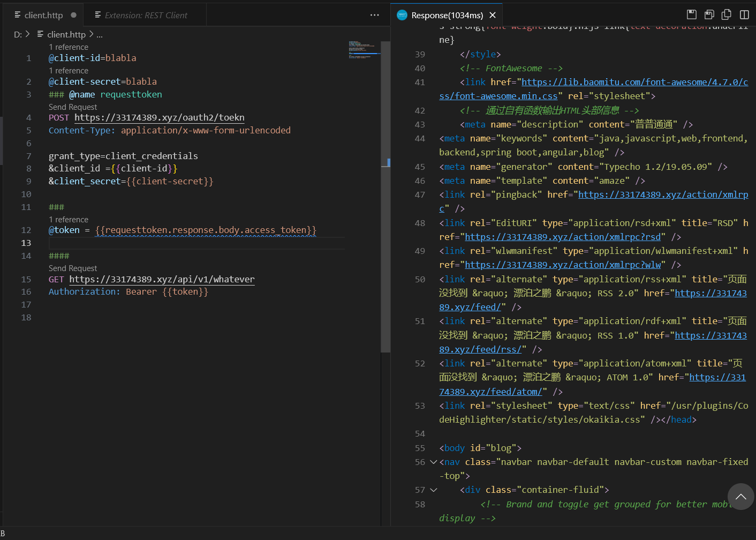This screenshot has width=756, height=540.
Task: Place cursor on empty line 13
Action: 196,243
